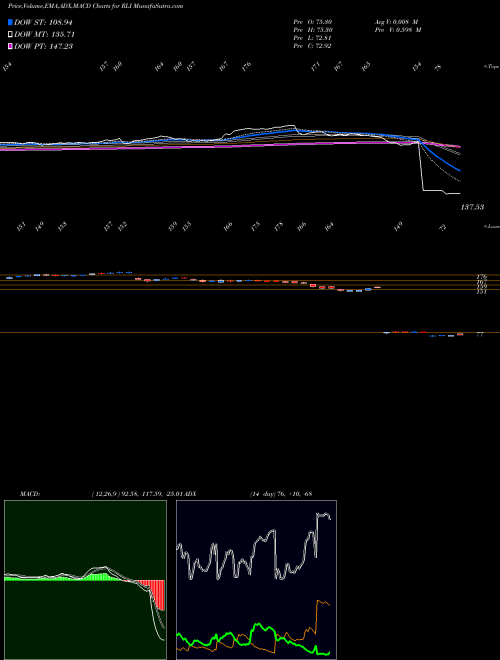
Task: Click the top-row 171 high label
Action: click(316, 66)
